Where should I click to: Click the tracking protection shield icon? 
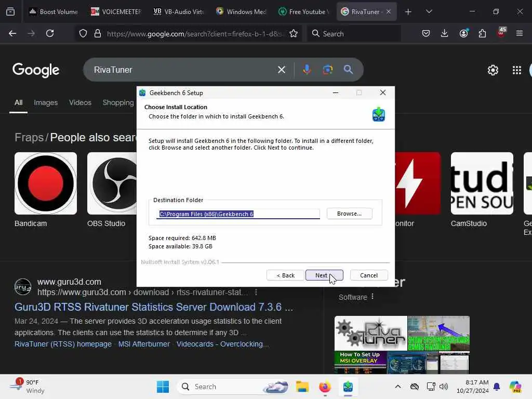83,33
